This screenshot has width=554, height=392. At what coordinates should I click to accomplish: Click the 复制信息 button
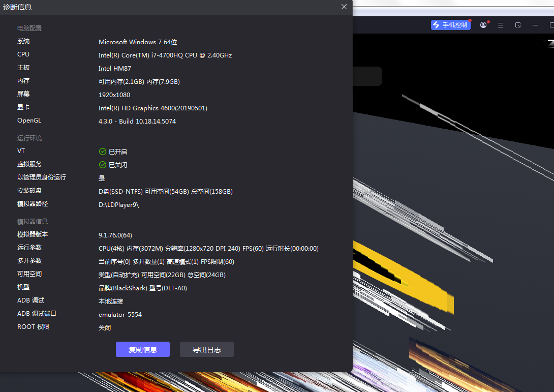(142, 349)
